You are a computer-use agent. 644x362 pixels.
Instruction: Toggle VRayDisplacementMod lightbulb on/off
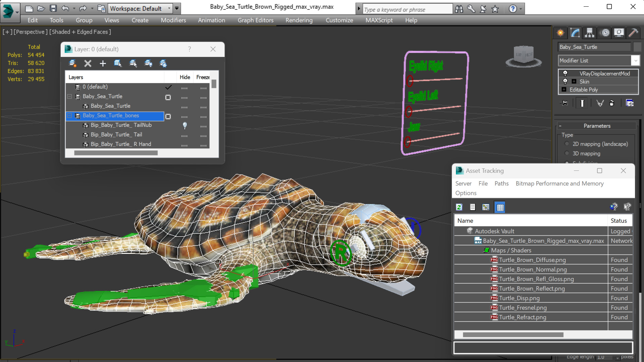pos(565,73)
